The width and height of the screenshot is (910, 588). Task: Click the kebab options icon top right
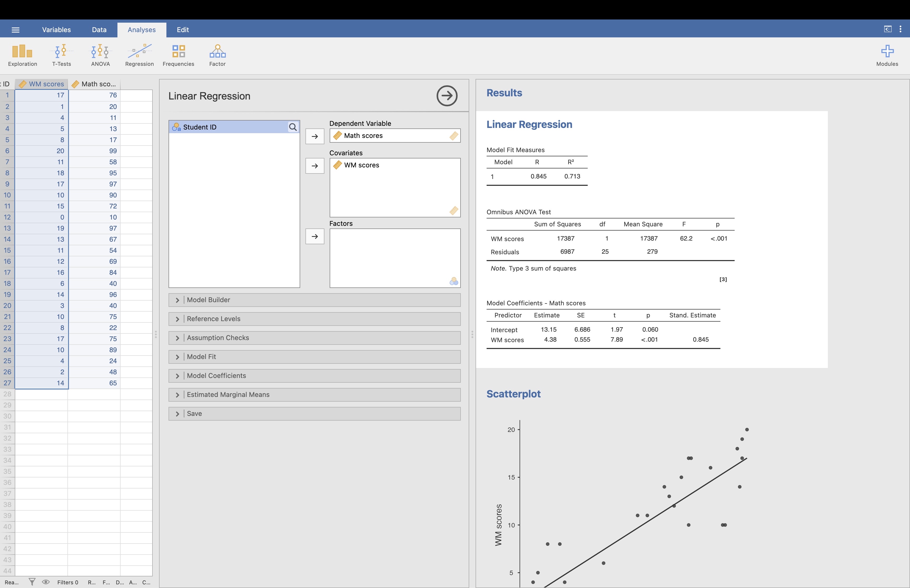(901, 29)
